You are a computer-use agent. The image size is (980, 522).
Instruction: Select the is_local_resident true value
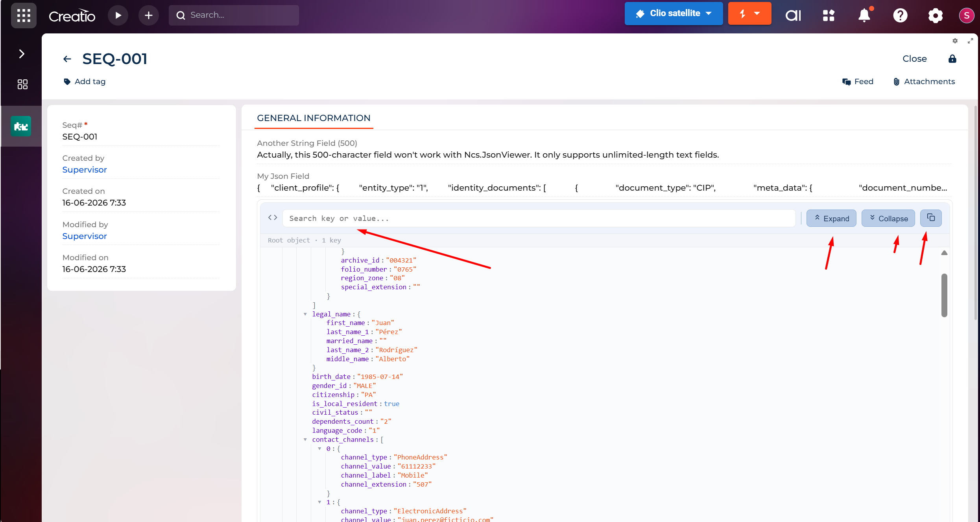click(x=392, y=404)
